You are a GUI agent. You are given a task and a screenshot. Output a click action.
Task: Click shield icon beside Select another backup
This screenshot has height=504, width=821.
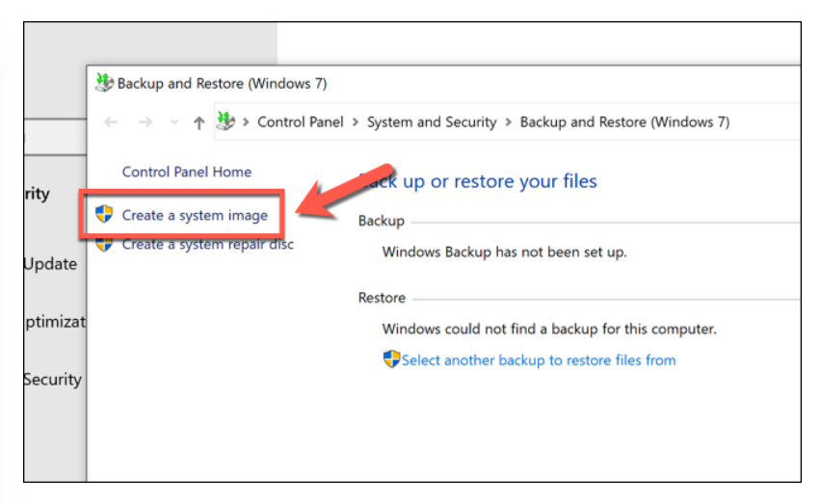[391, 359]
